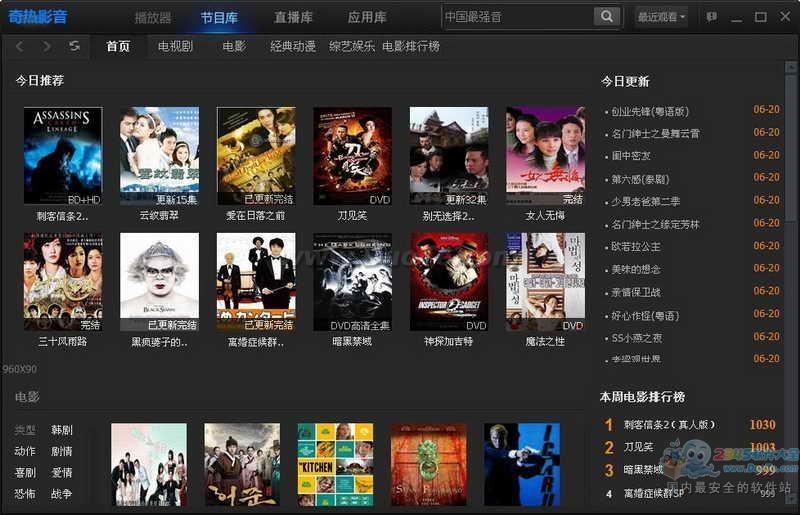800x515 pixels.
Task: Open the feedback message icon
Action: [711, 17]
